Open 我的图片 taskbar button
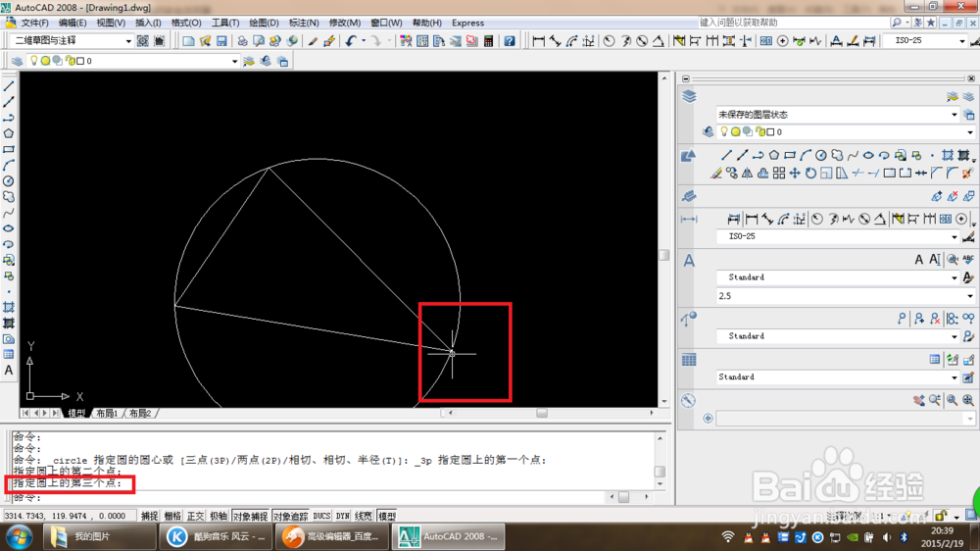Image resolution: width=980 pixels, height=551 pixels. pyautogui.click(x=99, y=536)
